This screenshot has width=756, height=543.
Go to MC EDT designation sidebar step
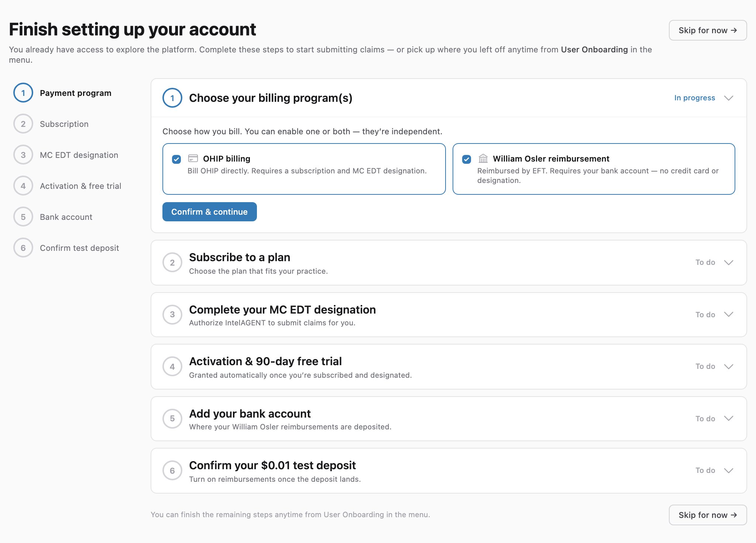79,155
